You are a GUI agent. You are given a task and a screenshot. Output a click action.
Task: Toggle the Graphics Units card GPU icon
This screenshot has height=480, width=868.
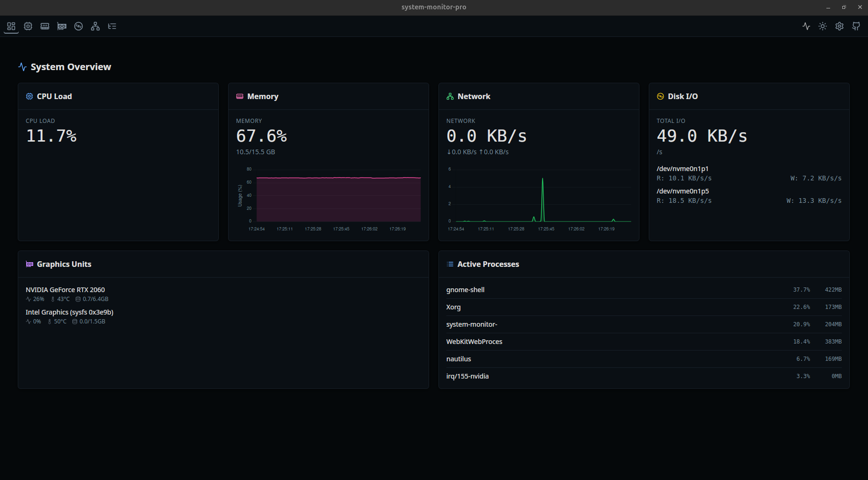(29, 264)
